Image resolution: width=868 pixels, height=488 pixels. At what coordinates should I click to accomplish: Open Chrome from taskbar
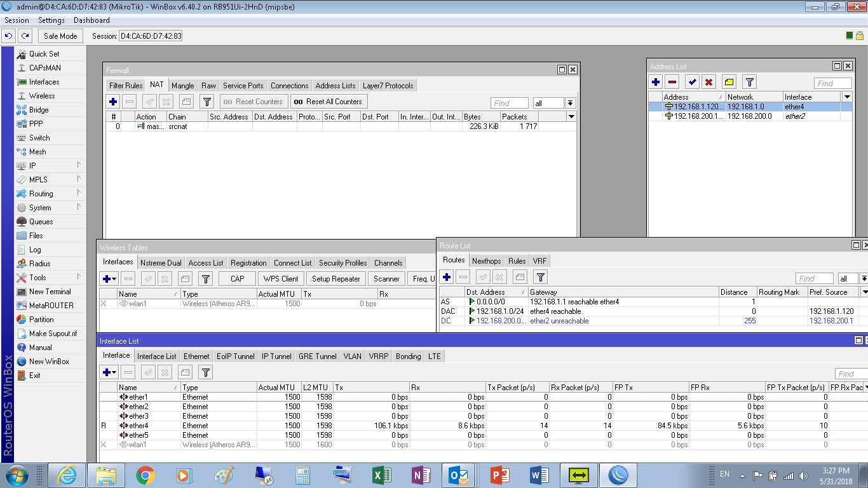[146, 475]
